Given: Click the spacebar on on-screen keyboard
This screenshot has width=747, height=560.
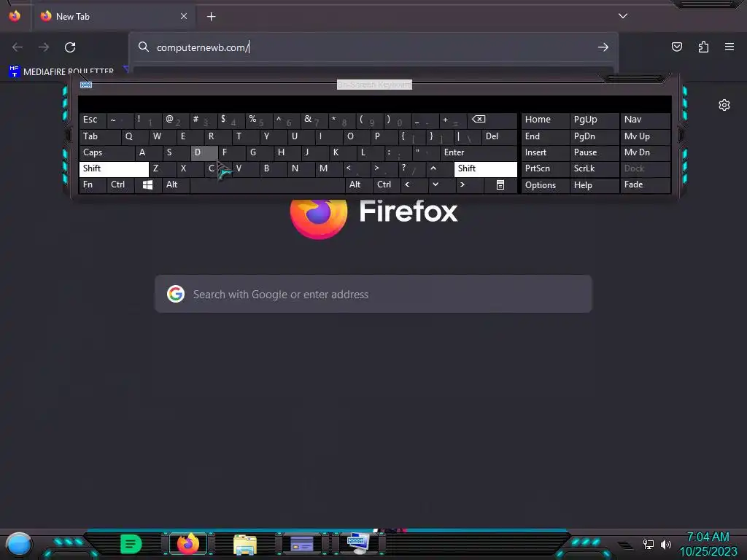Looking at the screenshot, I should [267, 184].
